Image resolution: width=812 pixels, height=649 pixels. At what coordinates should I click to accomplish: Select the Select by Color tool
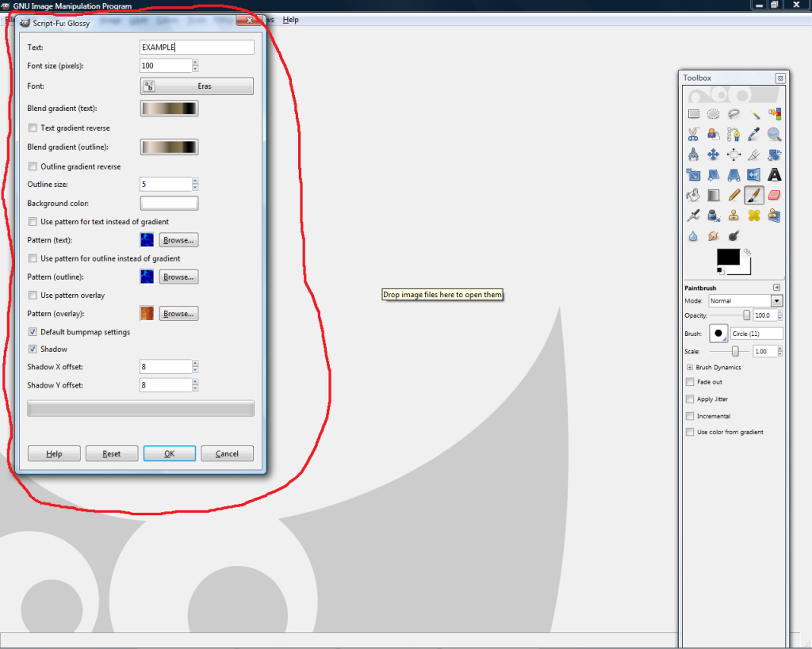pos(774,114)
